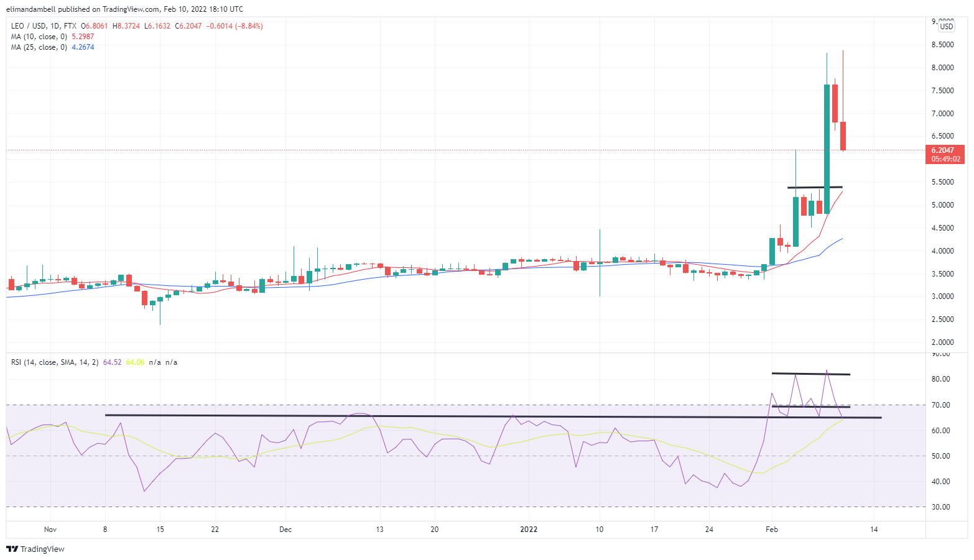Select the top RSI resistance line near 82
This screenshot has height=560, width=974.
tap(811, 374)
